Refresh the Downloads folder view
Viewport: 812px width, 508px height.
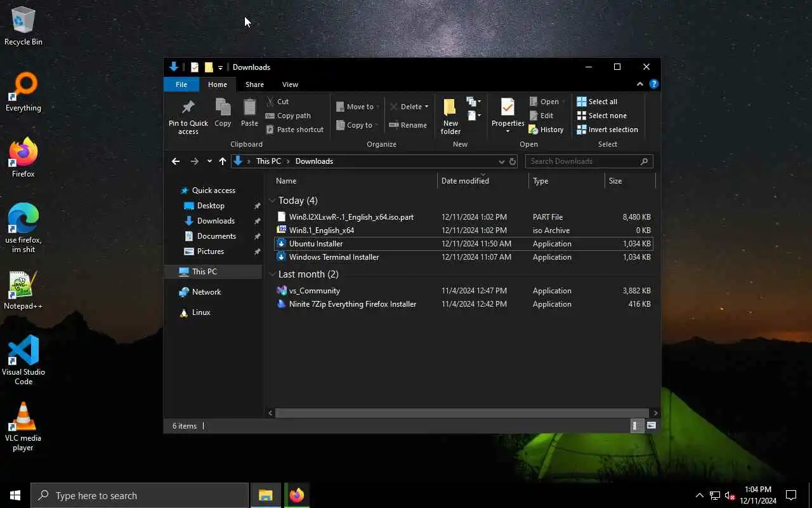(x=513, y=161)
